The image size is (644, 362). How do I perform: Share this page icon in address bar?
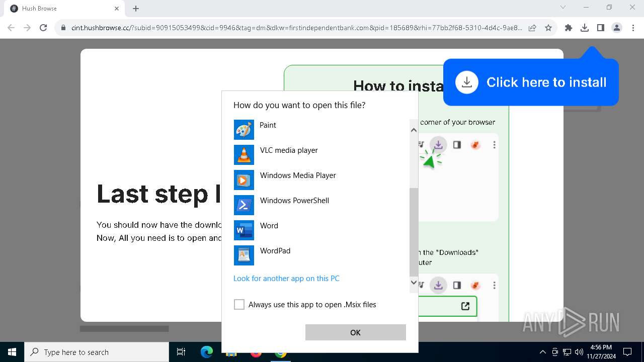coord(532,28)
